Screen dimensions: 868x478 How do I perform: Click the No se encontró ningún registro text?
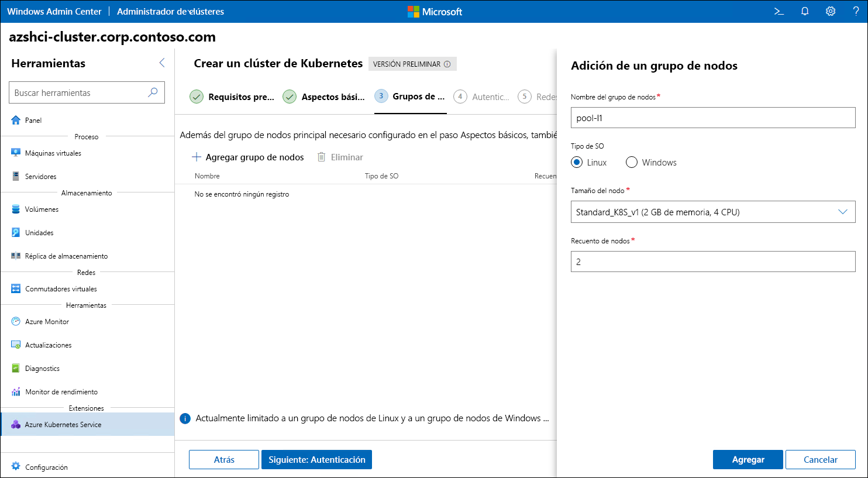(242, 194)
